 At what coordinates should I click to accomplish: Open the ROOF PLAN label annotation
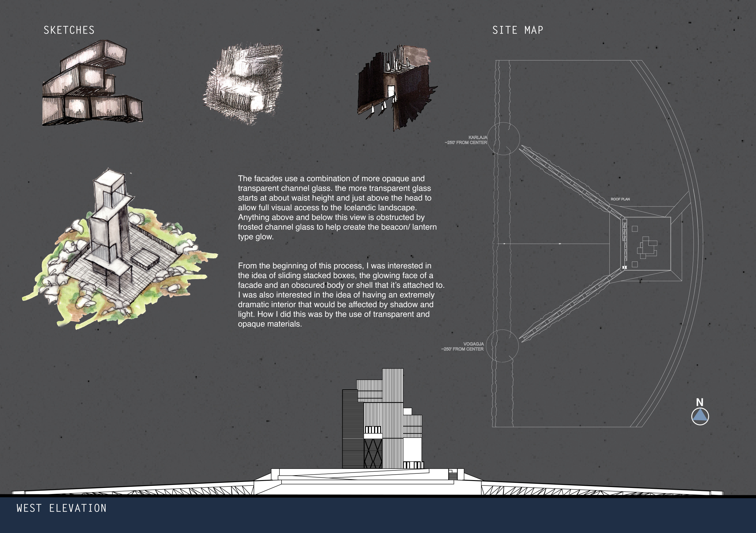621,199
